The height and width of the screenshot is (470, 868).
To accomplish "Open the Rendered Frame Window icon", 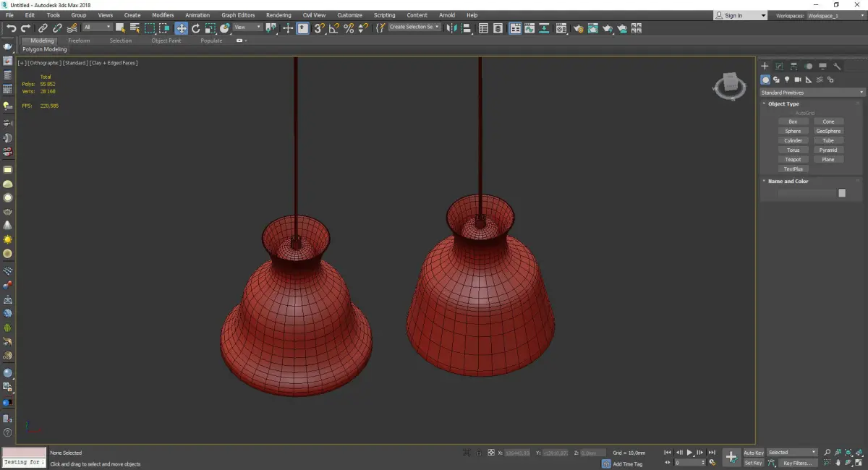I will click(x=593, y=28).
